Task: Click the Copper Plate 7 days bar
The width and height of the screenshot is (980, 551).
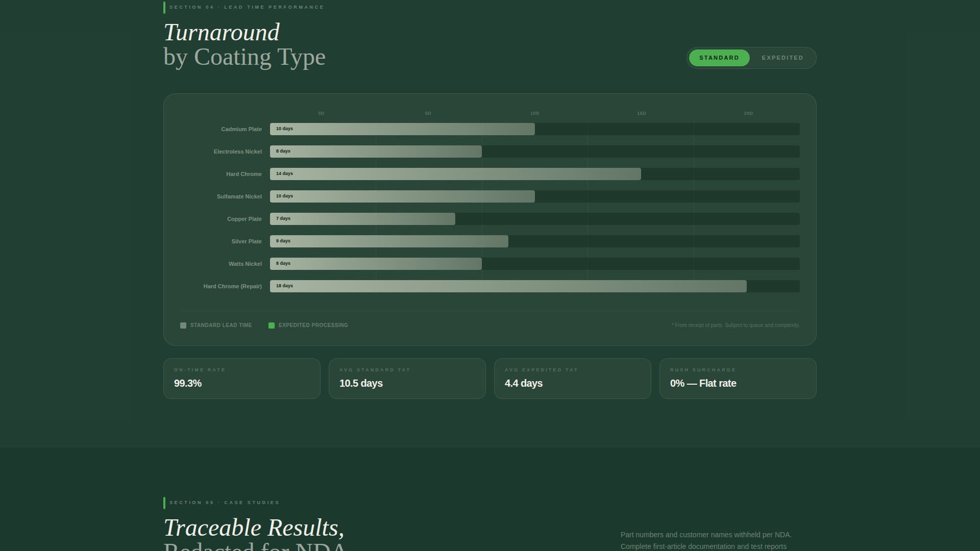Action: 362,219
